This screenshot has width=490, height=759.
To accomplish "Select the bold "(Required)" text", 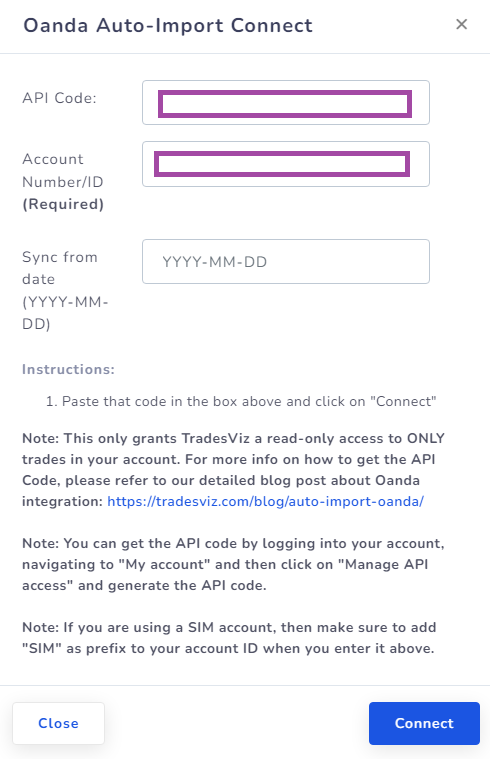I will click(x=63, y=204).
